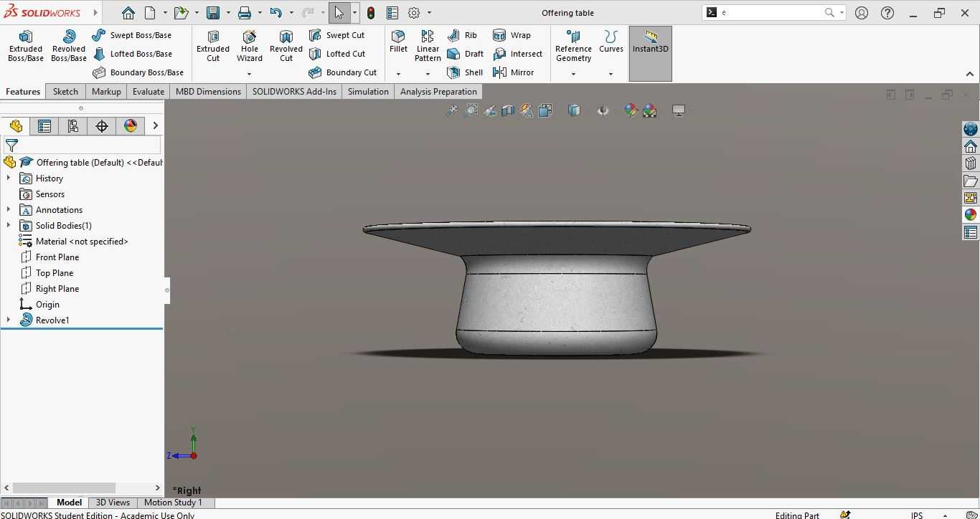Select the Shell feature tool
980x519 pixels.
[465, 72]
